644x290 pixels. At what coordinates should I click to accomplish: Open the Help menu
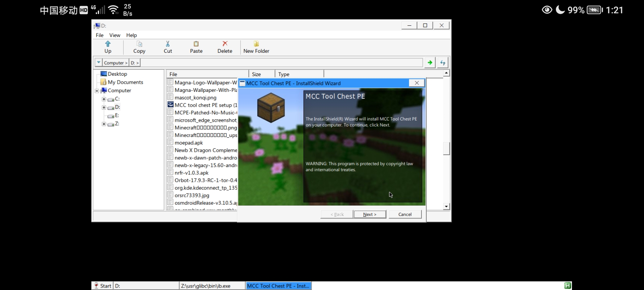131,35
